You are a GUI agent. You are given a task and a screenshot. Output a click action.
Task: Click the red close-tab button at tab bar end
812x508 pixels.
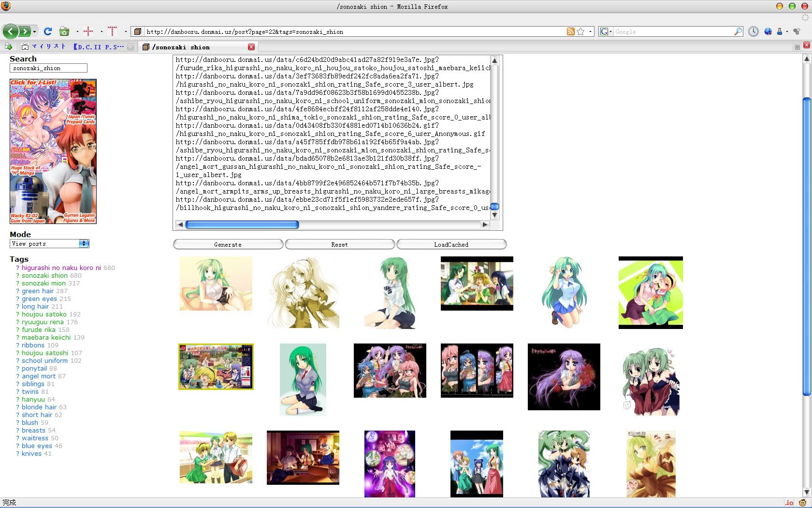[806, 45]
